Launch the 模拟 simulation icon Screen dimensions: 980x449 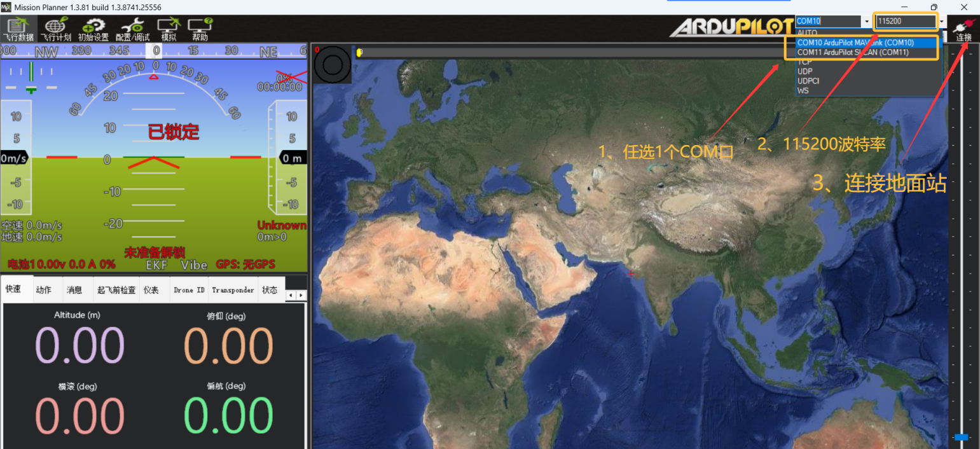(x=169, y=29)
